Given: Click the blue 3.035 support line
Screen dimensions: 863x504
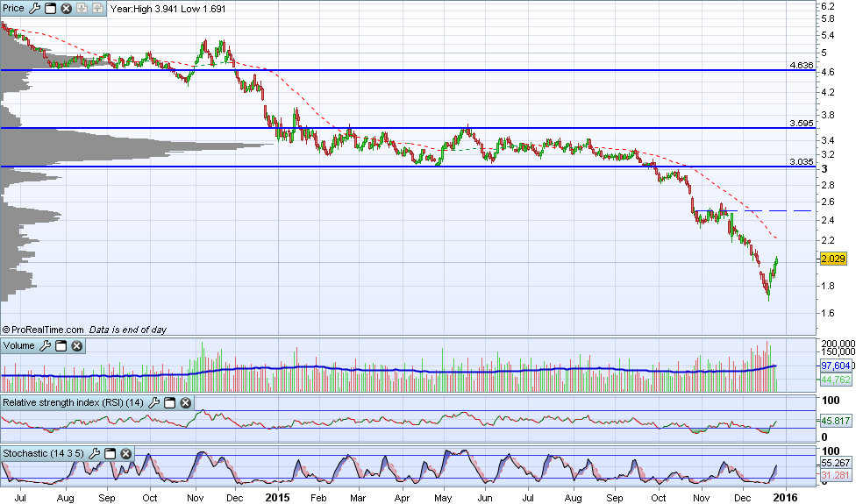Looking at the screenshot, I should click(x=407, y=167).
